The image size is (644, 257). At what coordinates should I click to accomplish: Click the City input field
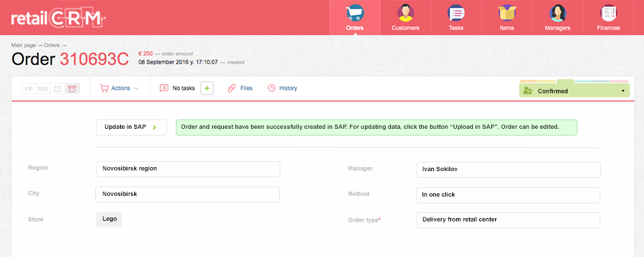187,194
